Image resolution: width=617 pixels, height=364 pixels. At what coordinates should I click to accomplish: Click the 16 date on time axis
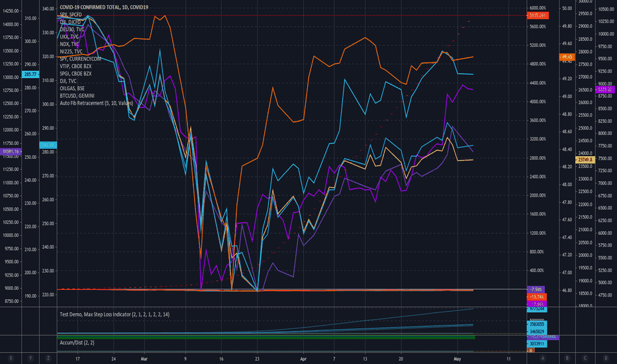coord(221,359)
